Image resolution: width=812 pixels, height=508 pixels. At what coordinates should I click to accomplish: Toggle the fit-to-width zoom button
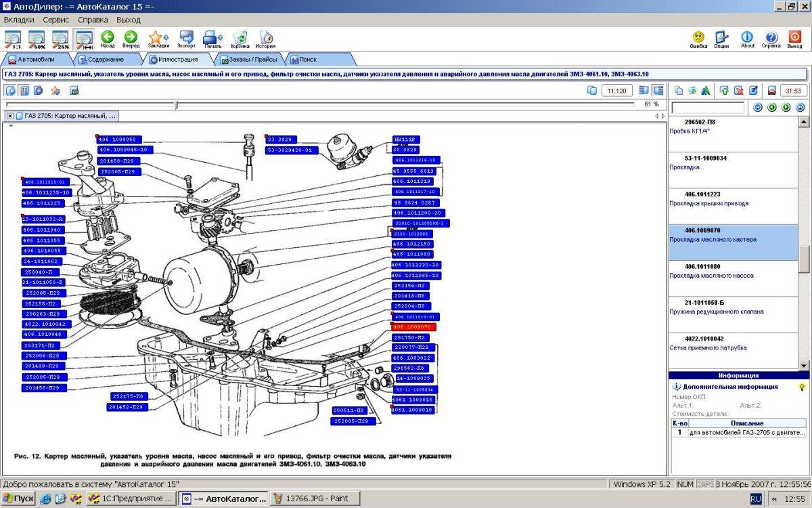point(84,39)
